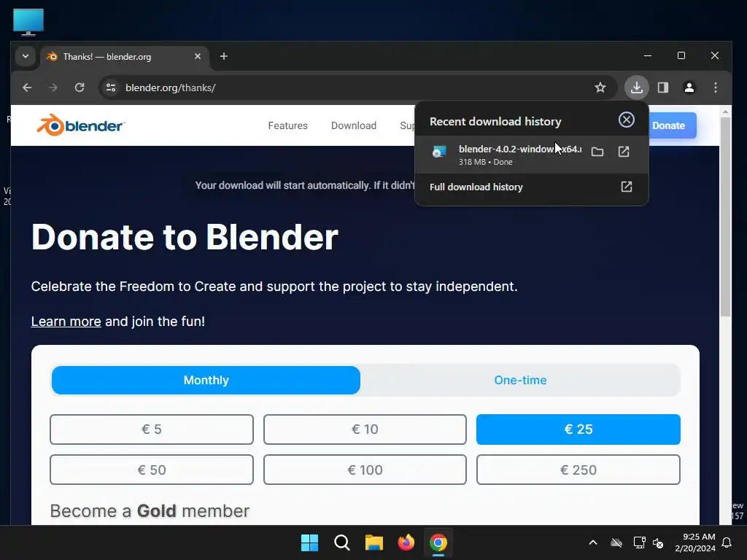
Task: Open Chrome side panel icon
Action: (x=663, y=87)
